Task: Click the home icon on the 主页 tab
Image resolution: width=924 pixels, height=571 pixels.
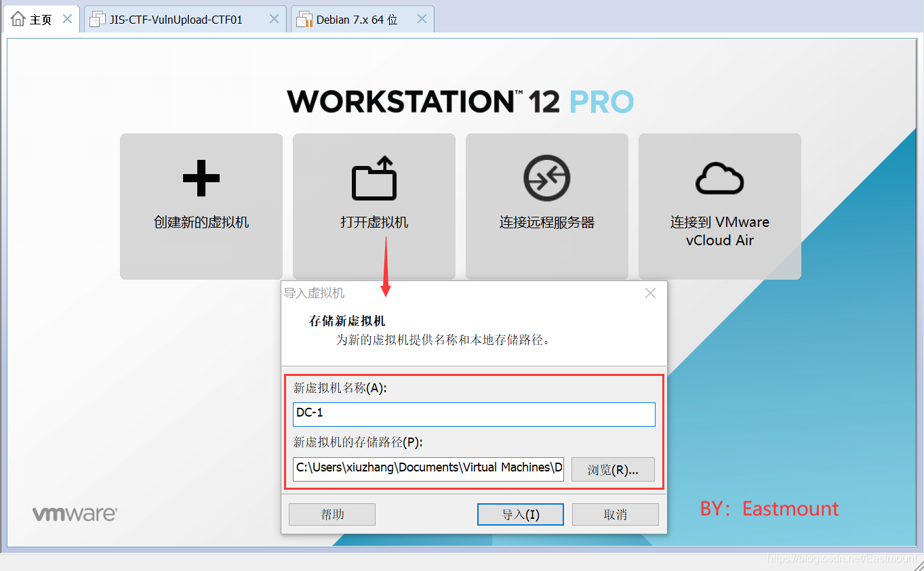Action: coord(18,19)
